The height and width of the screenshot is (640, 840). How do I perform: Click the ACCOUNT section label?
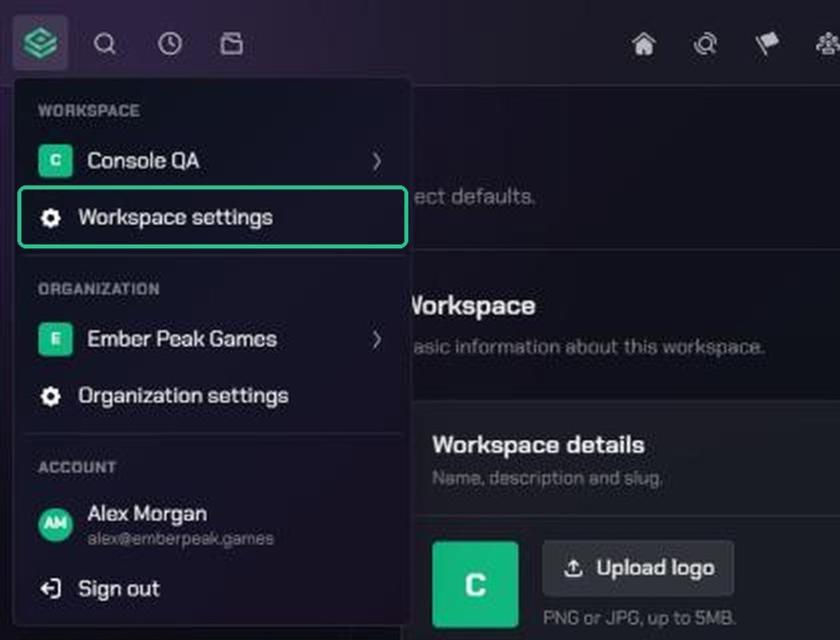(x=77, y=467)
